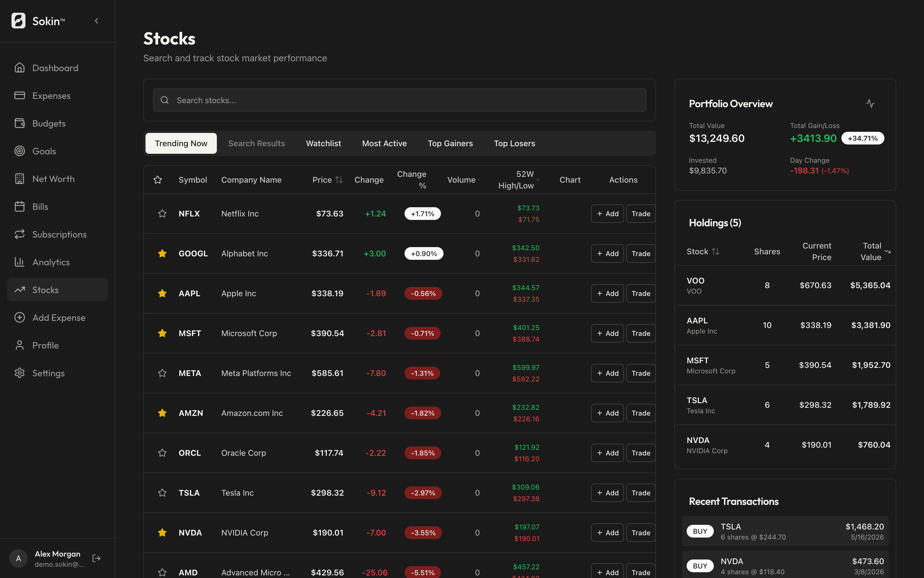The width and height of the screenshot is (924, 578).
Task: Add Amazon.com Inc stock
Action: 608,413
